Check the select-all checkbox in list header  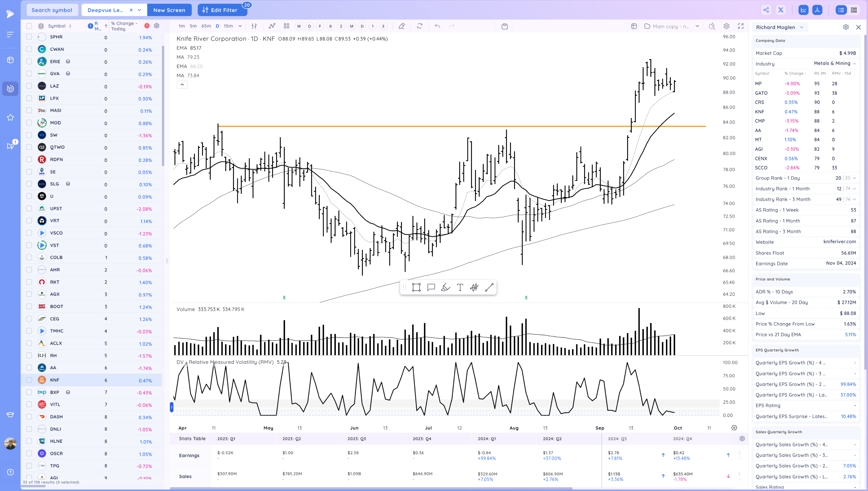(29, 26)
